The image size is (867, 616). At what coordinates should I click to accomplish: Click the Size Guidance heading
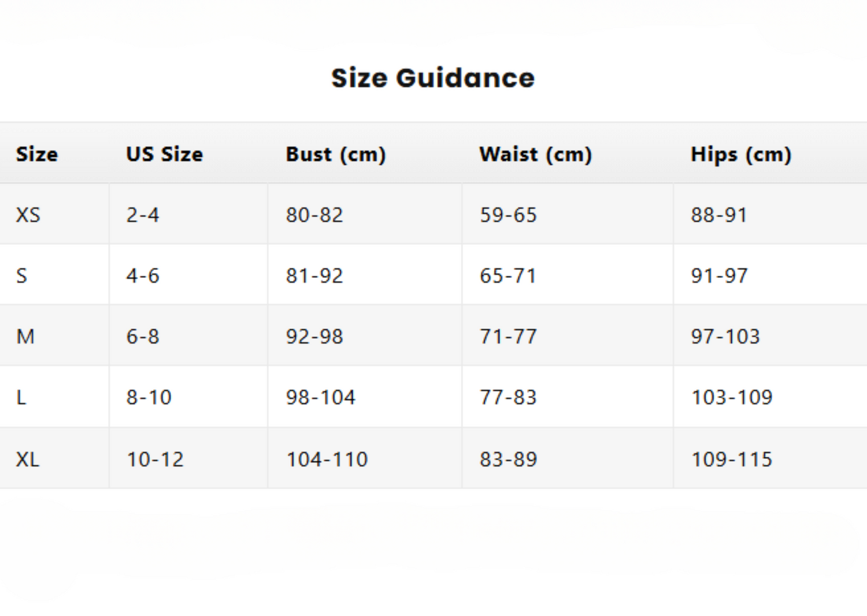433,78
